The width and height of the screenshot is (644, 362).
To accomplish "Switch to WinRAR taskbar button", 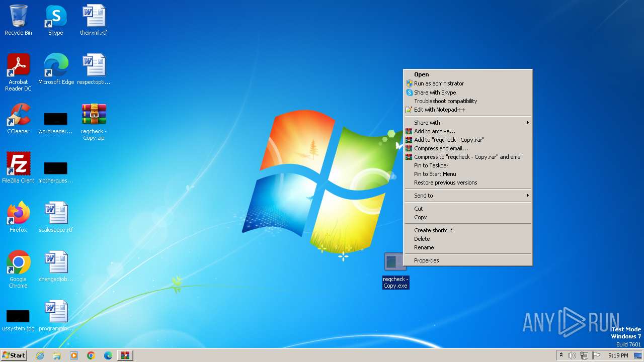I will click(125, 355).
